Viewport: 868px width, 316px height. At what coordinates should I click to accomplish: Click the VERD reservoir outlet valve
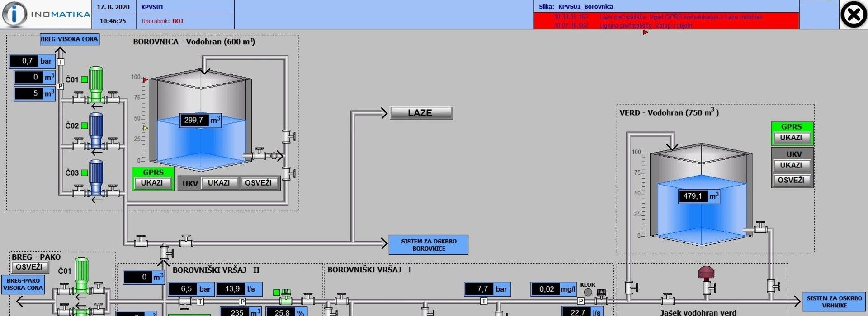coord(761,228)
